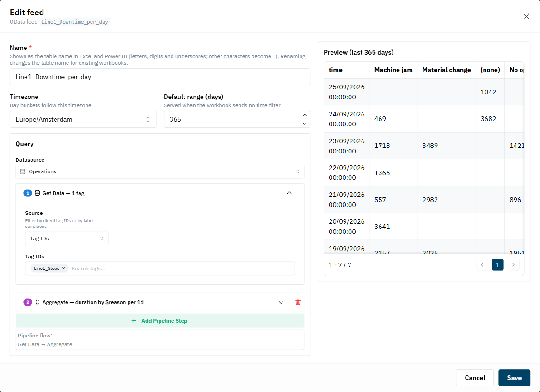Screen dimensions: 540x392
Task: Click the Pipeline flow Get Data → Aggregate text
Action: pyautogui.click(x=45, y=344)
